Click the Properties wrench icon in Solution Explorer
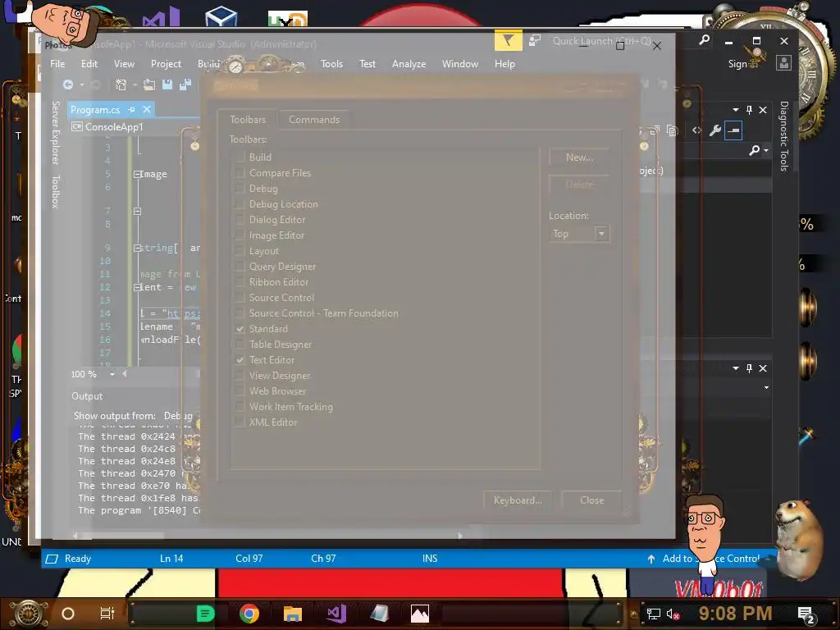 [715, 130]
